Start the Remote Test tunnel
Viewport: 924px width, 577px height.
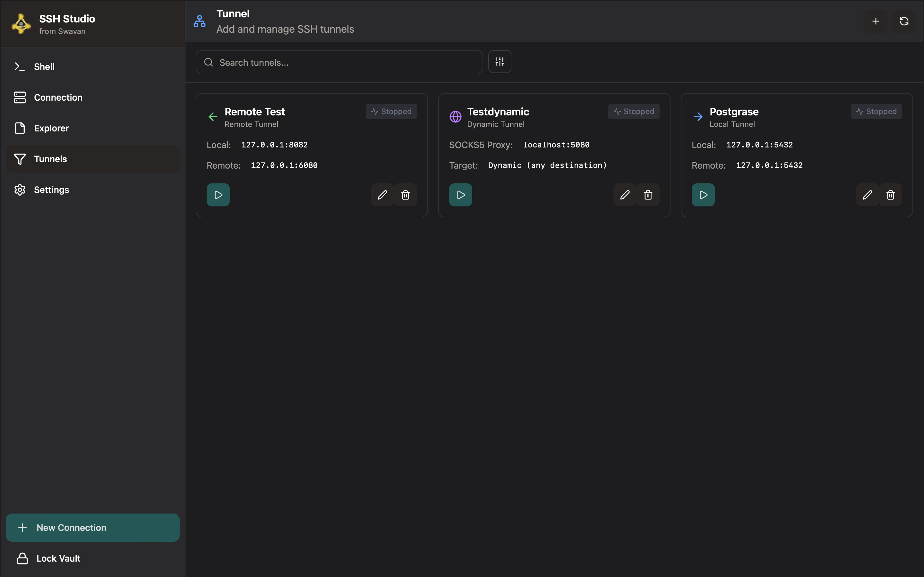pos(218,195)
